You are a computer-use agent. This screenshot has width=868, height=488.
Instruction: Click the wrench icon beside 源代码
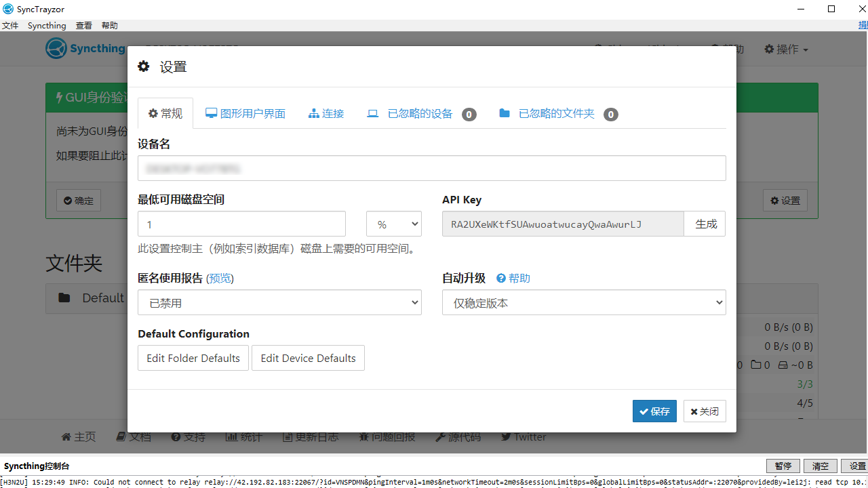(x=441, y=436)
